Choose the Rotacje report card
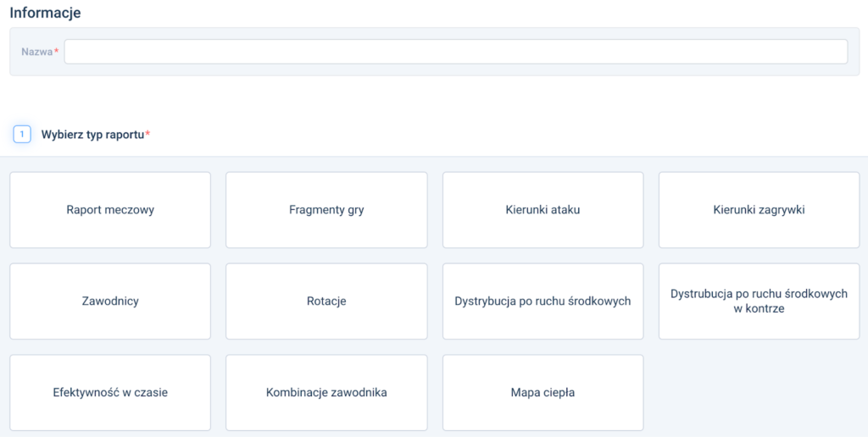Image resolution: width=868 pixels, height=437 pixels. pos(326,301)
